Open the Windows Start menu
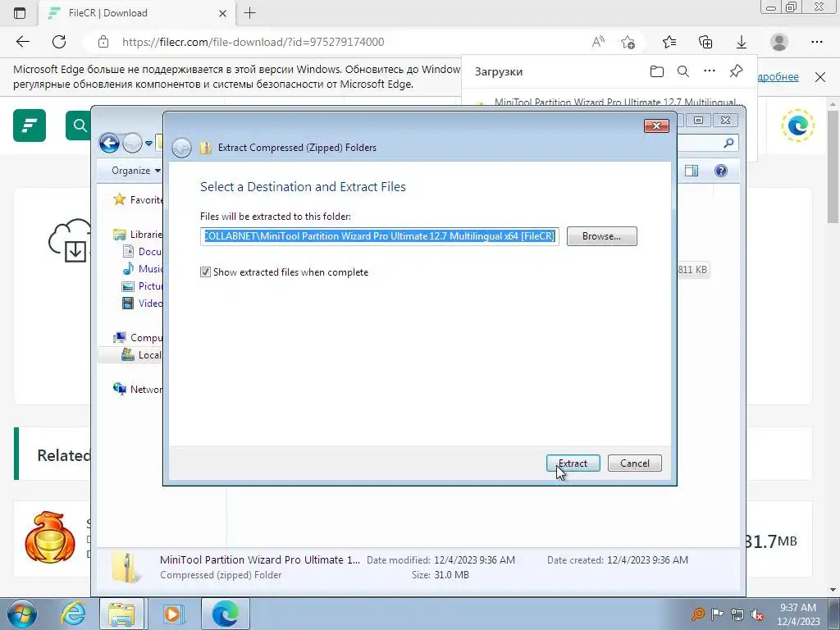Image resolution: width=840 pixels, height=630 pixels. (x=21, y=614)
